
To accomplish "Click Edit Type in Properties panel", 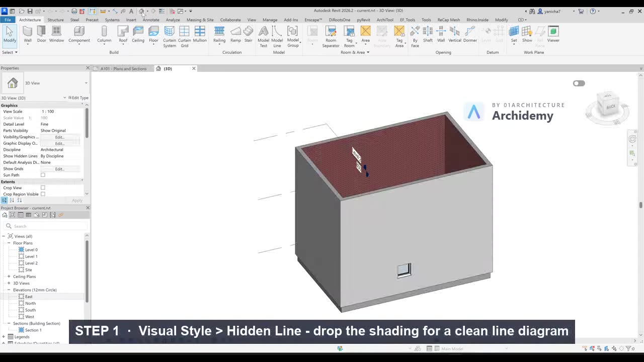I will 78,98.
